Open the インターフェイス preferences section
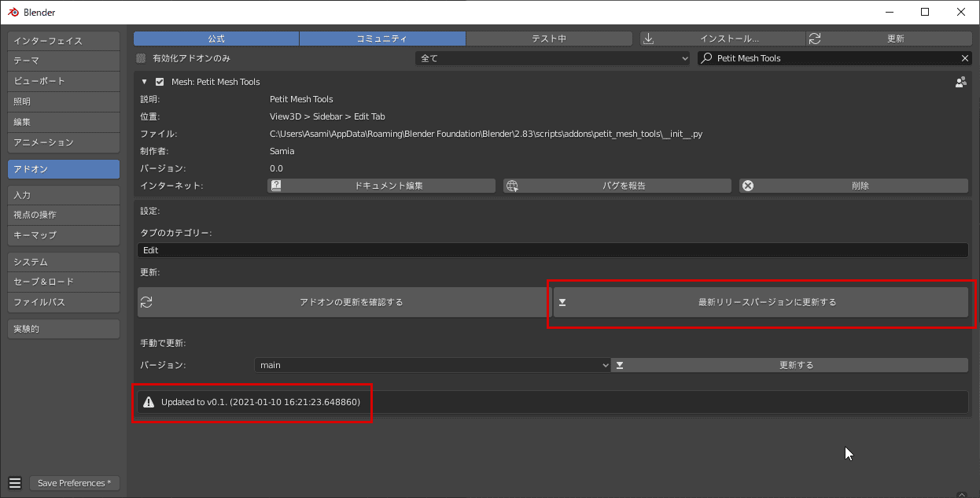The image size is (980, 498). point(64,40)
